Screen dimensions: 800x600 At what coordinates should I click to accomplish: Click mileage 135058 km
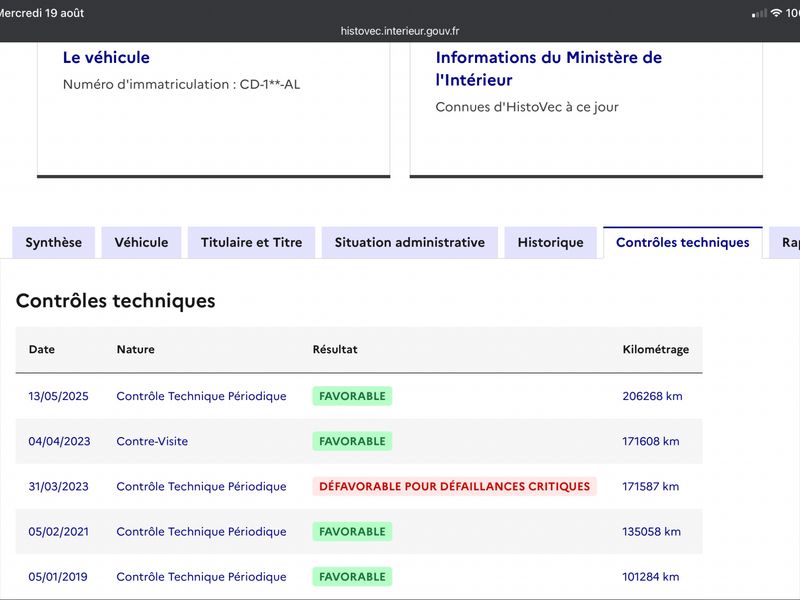(652, 532)
